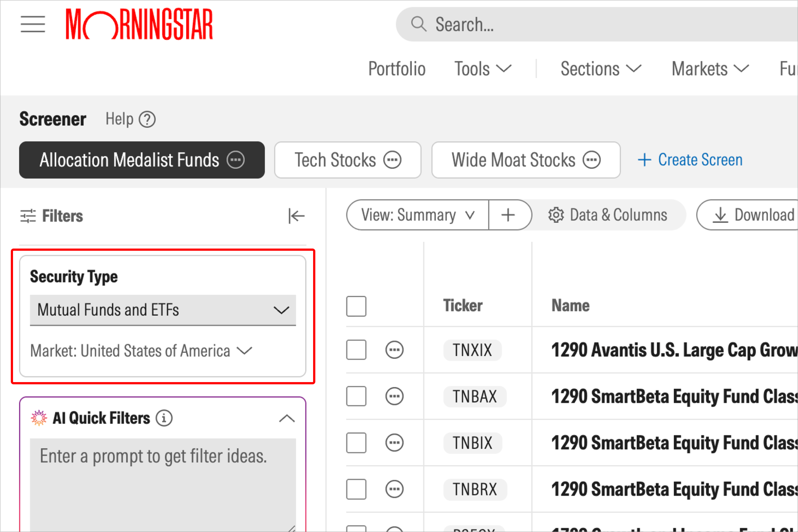Click in the Search field

(x=597, y=24)
